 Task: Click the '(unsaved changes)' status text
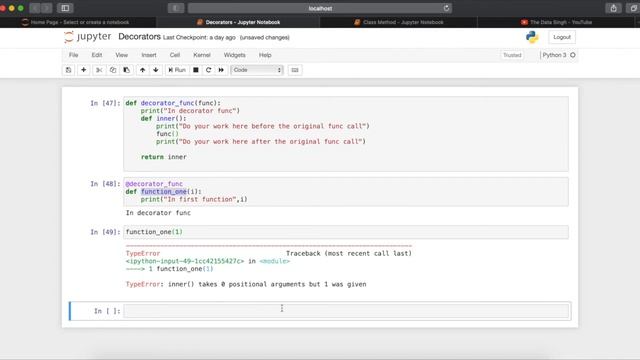pyautogui.click(x=264, y=38)
